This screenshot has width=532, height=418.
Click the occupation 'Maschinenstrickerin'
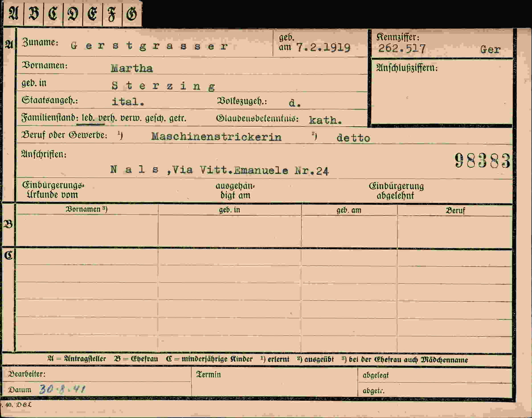[216, 137]
